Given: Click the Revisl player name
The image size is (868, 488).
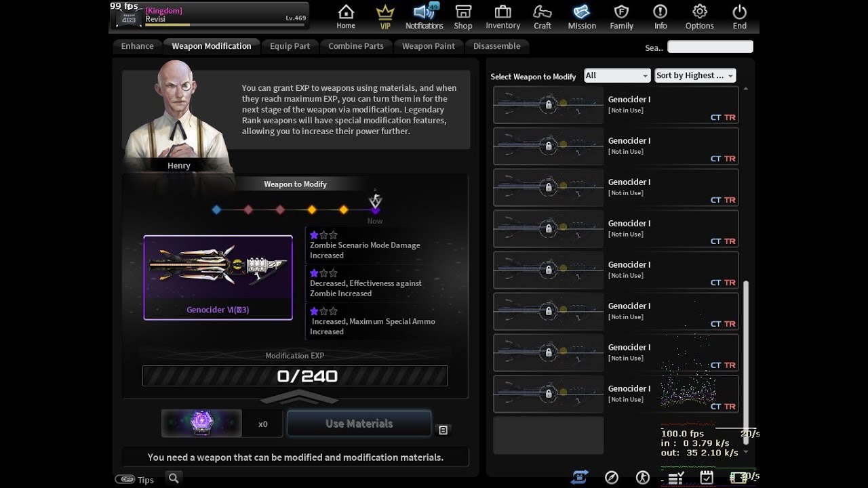Looking at the screenshot, I should 156,20.
